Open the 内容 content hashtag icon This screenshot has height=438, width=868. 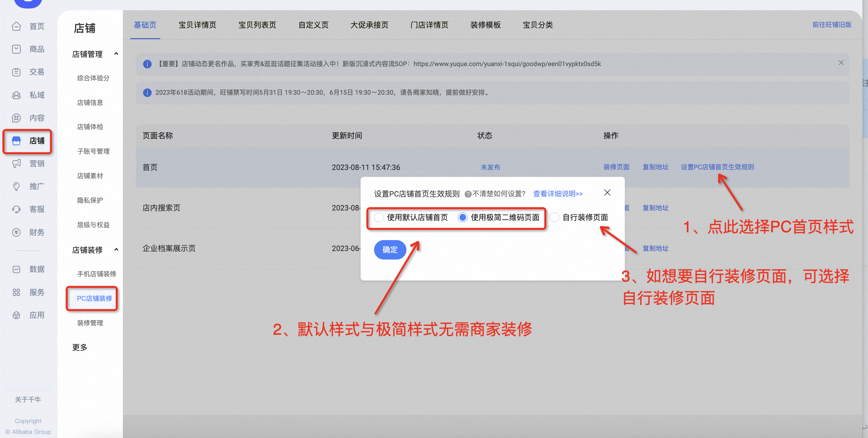[16, 118]
